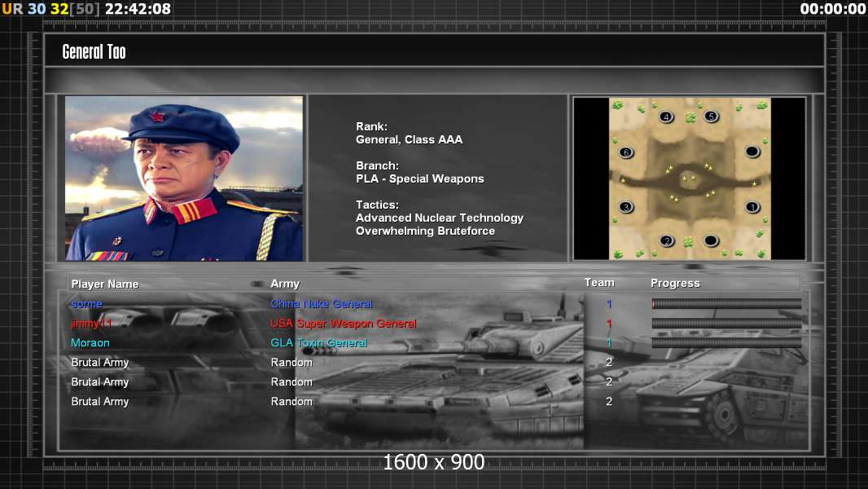The height and width of the screenshot is (489, 868).
Task: Click the unnumbered start marker beside marker 2
Action: 711,240
